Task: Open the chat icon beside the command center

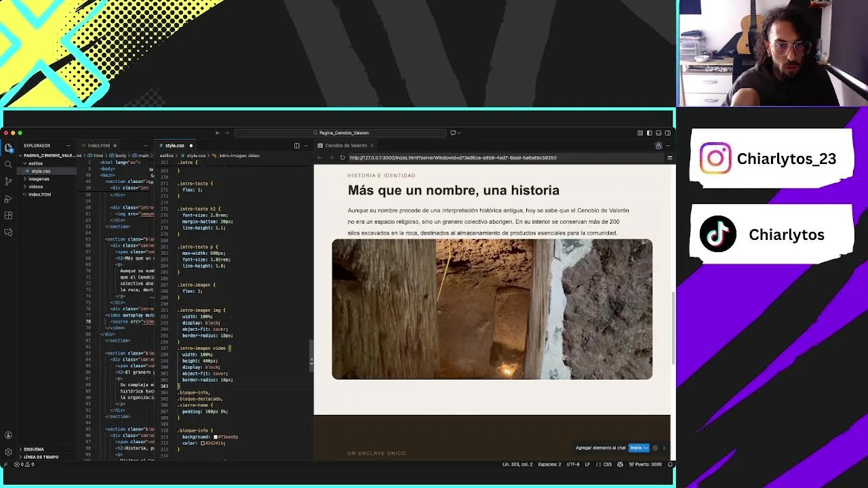Action: (x=453, y=133)
